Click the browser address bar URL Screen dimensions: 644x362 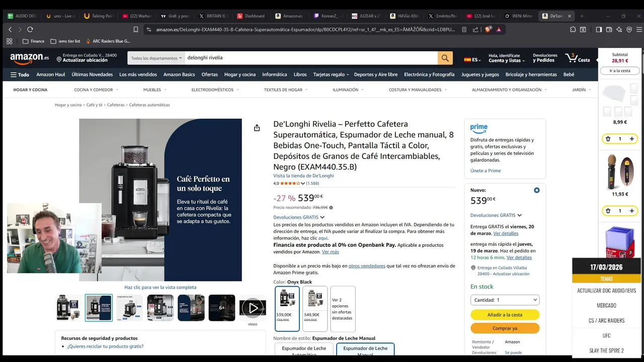tap(305, 30)
